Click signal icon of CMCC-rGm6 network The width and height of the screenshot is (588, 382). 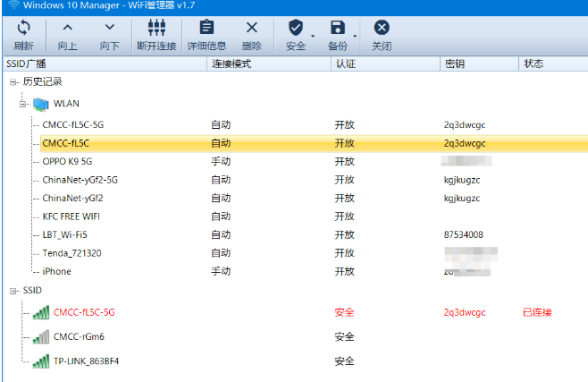pyautogui.click(x=41, y=337)
